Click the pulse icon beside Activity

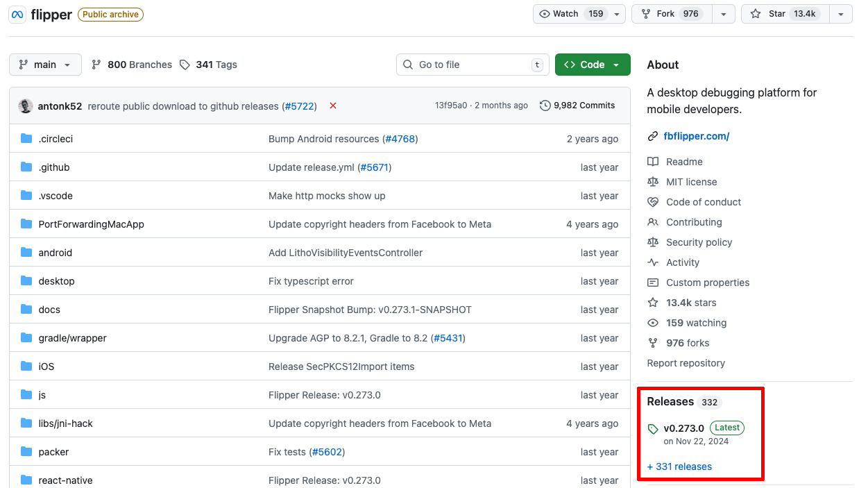(x=653, y=262)
